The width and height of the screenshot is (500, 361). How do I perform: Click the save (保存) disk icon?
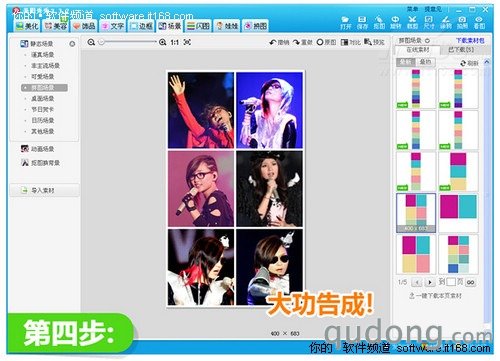click(x=362, y=20)
